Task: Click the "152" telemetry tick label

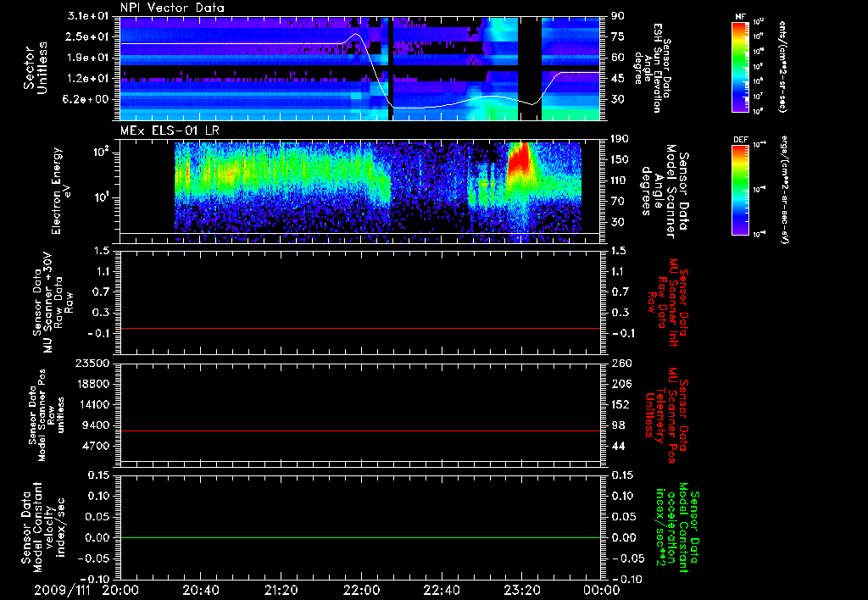Action: pos(620,404)
